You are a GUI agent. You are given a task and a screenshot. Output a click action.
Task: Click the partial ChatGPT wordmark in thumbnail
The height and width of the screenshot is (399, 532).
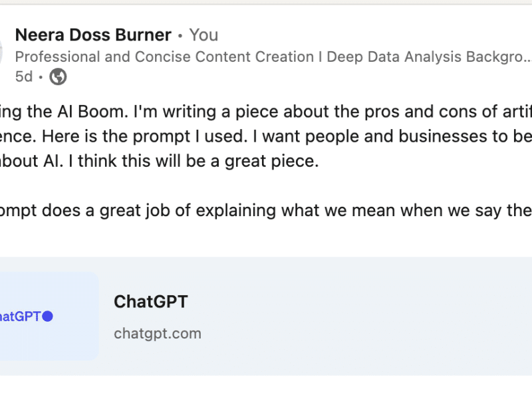tap(20, 317)
